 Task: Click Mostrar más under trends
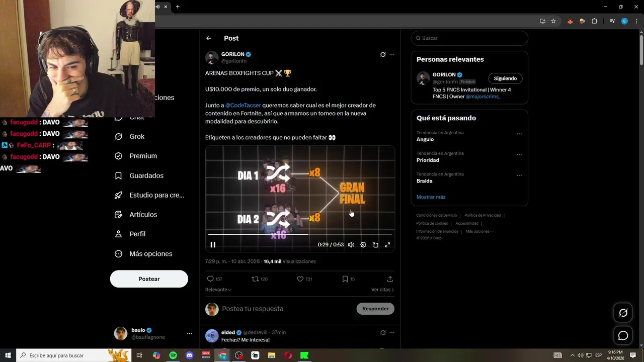coord(431,197)
